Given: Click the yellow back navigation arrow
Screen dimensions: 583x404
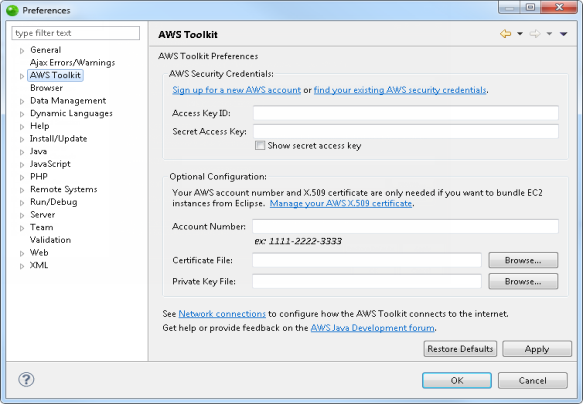Looking at the screenshot, I should click(505, 34).
